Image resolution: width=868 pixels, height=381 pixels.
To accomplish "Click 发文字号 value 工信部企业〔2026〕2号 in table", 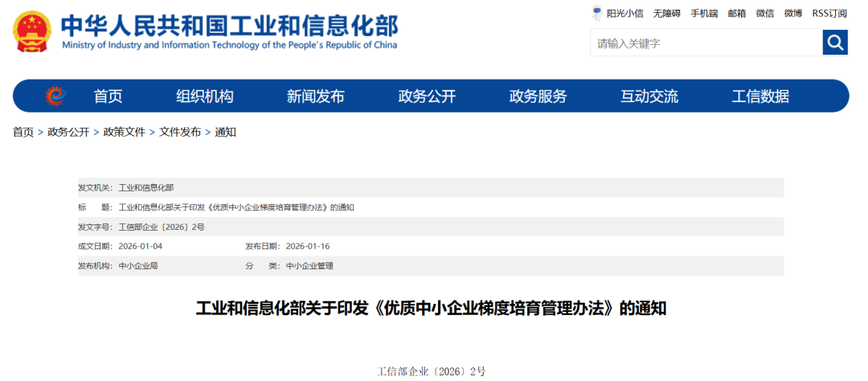I will tap(162, 227).
